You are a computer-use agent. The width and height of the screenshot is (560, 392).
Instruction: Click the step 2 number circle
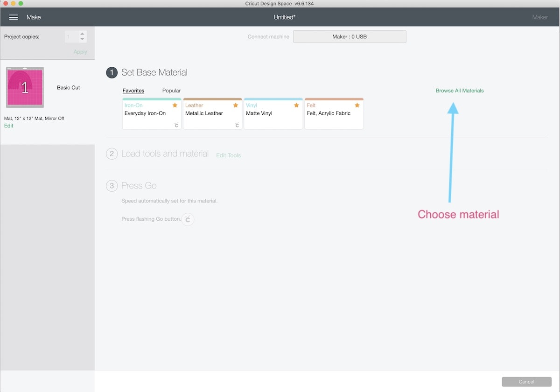click(112, 154)
